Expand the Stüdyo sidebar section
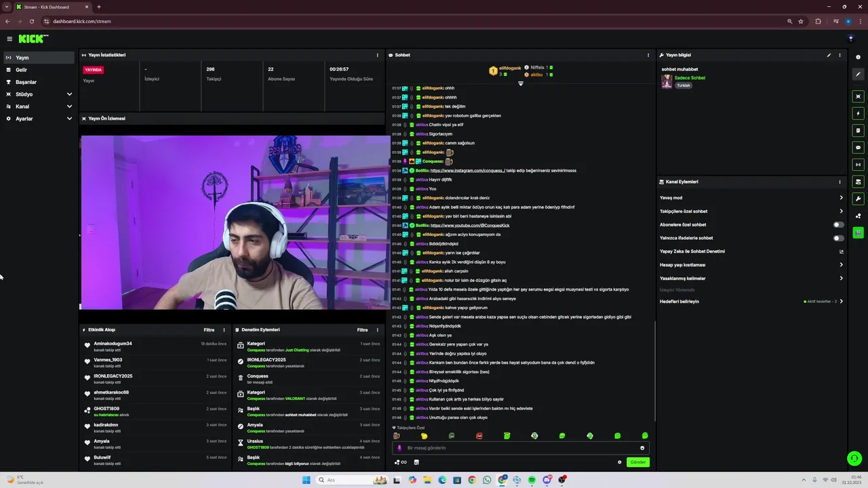This screenshot has width=868, height=488. [39, 94]
